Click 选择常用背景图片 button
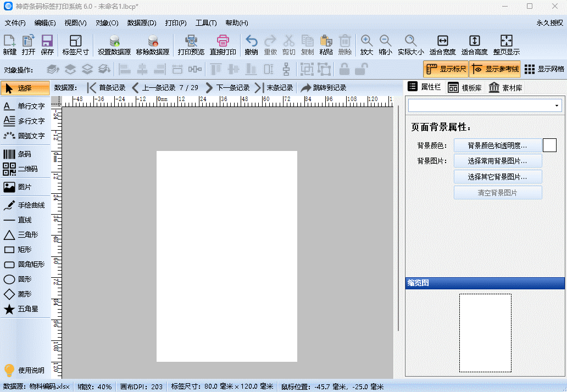This screenshot has height=392, width=567. (x=497, y=161)
